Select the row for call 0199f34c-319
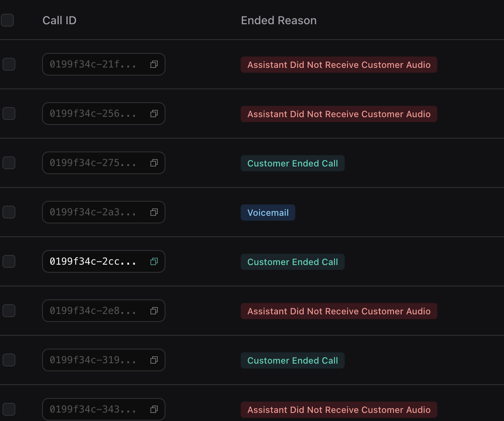This screenshot has height=421, width=504. coord(9,360)
